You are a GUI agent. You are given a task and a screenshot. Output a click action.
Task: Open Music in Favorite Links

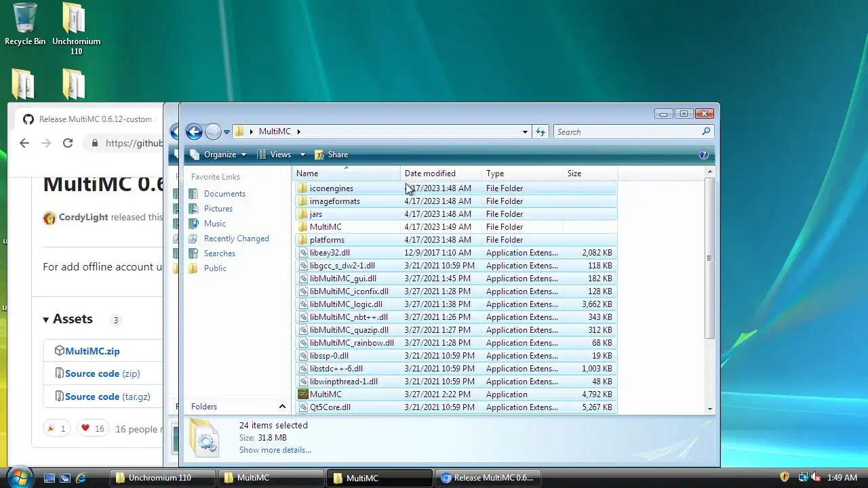(x=215, y=224)
